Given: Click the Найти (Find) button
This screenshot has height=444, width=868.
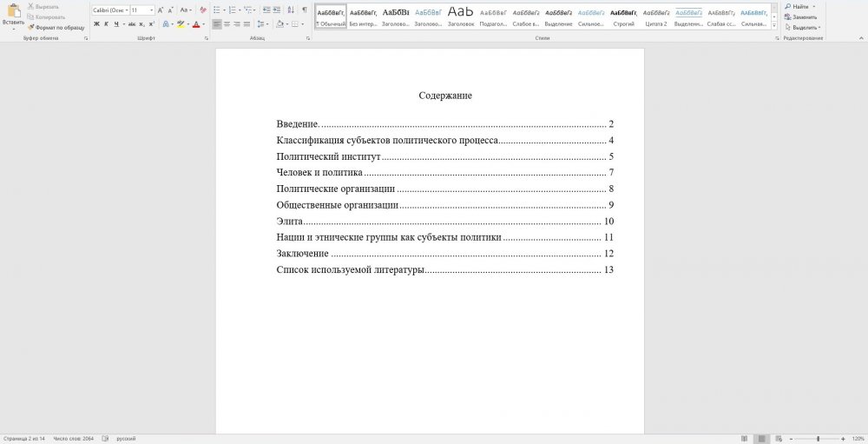Looking at the screenshot, I should pos(799,6).
